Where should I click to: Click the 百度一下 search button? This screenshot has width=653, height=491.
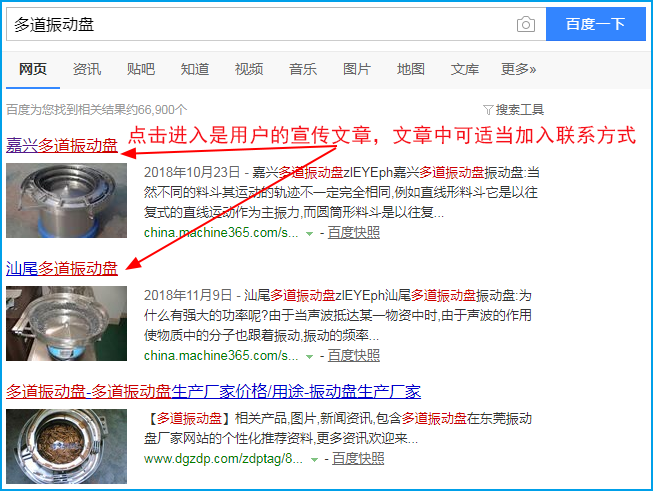pyautogui.click(x=596, y=24)
